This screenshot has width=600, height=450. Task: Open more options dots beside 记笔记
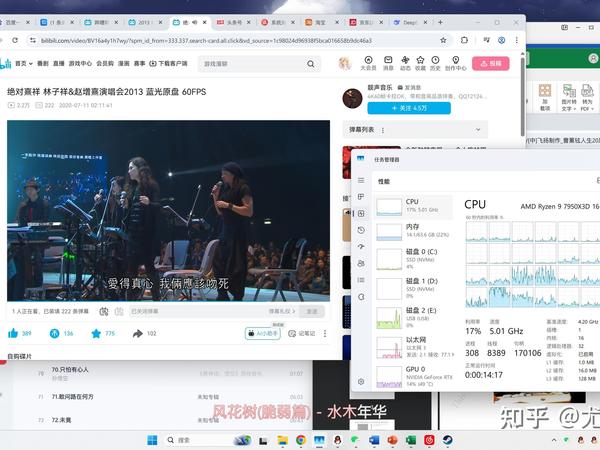(x=325, y=334)
